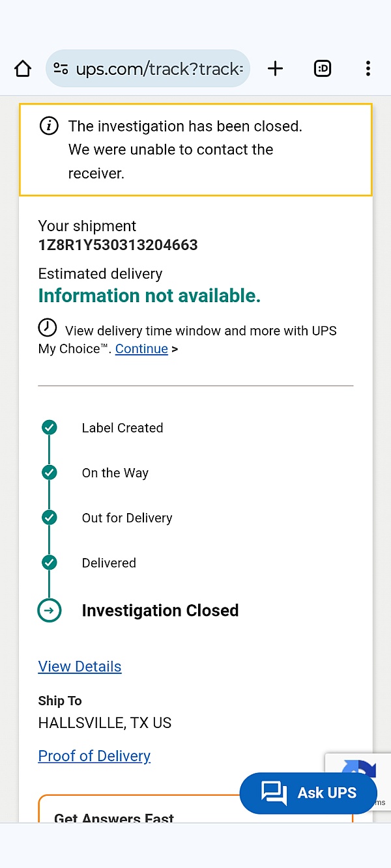Tap the Delivered checkmark on the timeline
Image resolution: width=391 pixels, height=868 pixels.
click(x=50, y=562)
